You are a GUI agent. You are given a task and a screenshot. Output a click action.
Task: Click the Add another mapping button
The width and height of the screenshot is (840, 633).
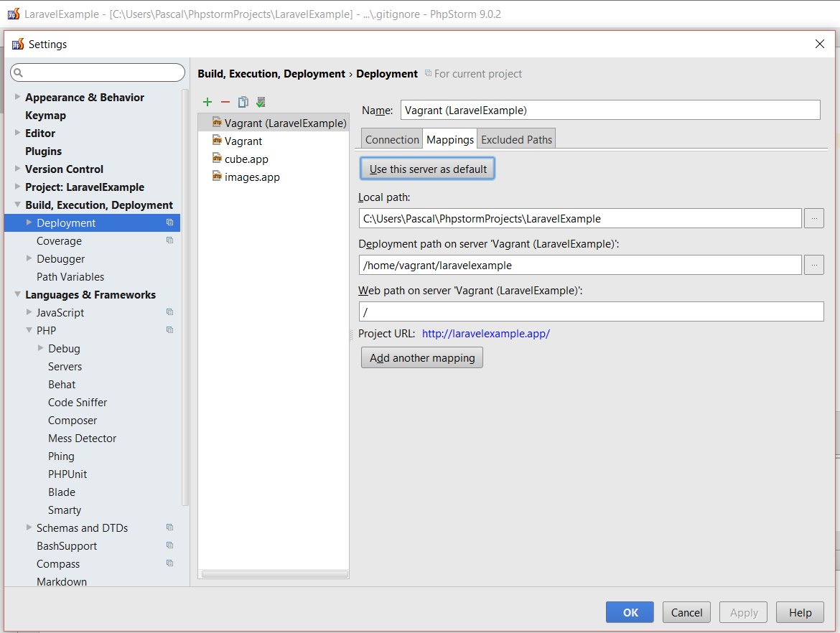pyautogui.click(x=422, y=357)
